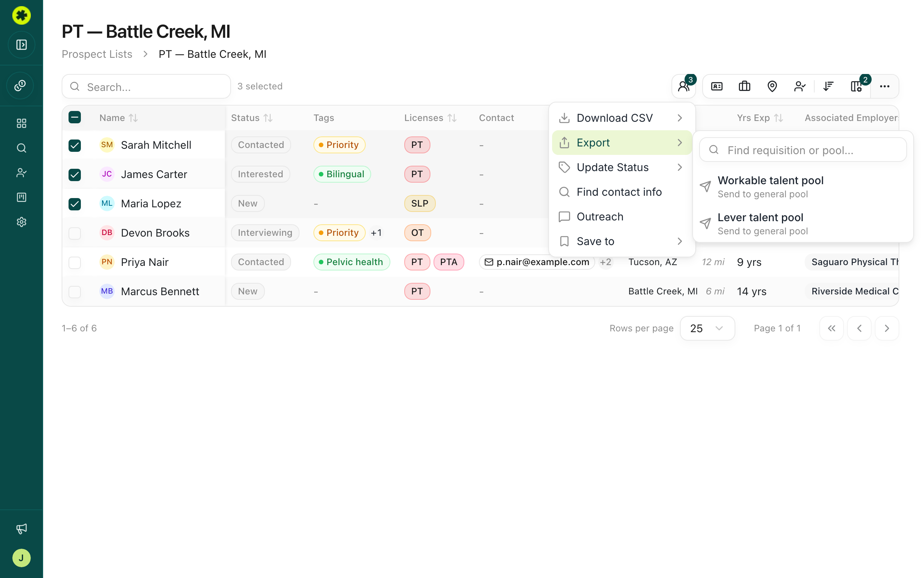Viewport: 924px width, 578px height.
Task: Open the dashboard grid icon
Action: (x=22, y=123)
